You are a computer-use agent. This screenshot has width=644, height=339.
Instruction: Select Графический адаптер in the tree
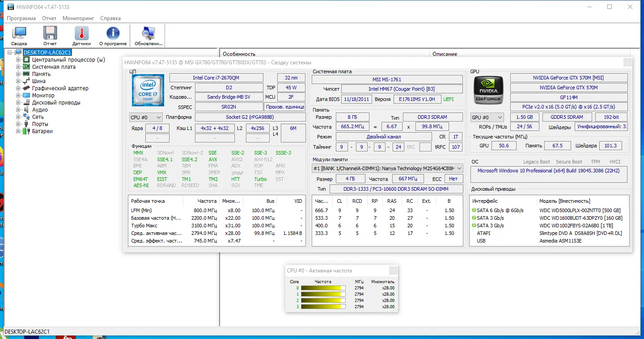pos(60,88)
